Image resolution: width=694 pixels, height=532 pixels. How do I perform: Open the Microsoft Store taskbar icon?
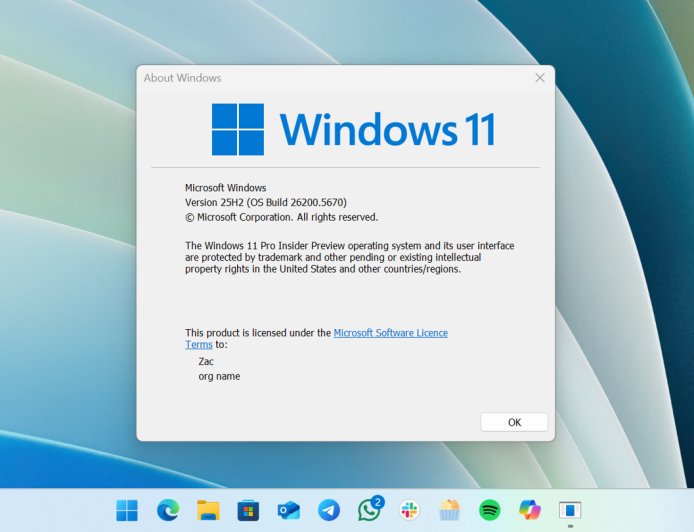[x=248, y=510]
